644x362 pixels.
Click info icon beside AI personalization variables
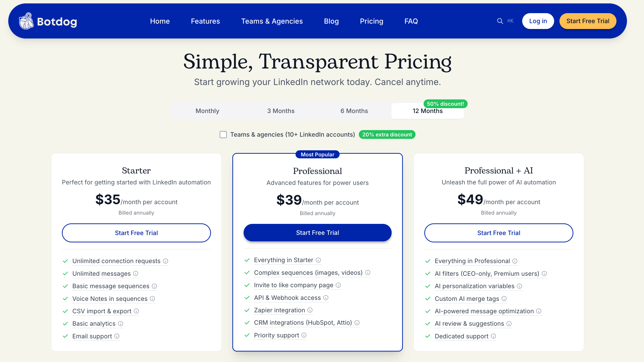(520, 286)
